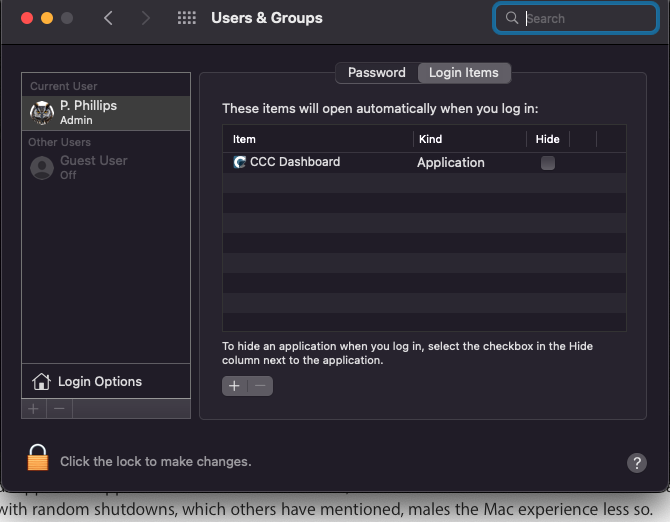
Task: Select the Application kind cell in list
Action: [450, 162]
